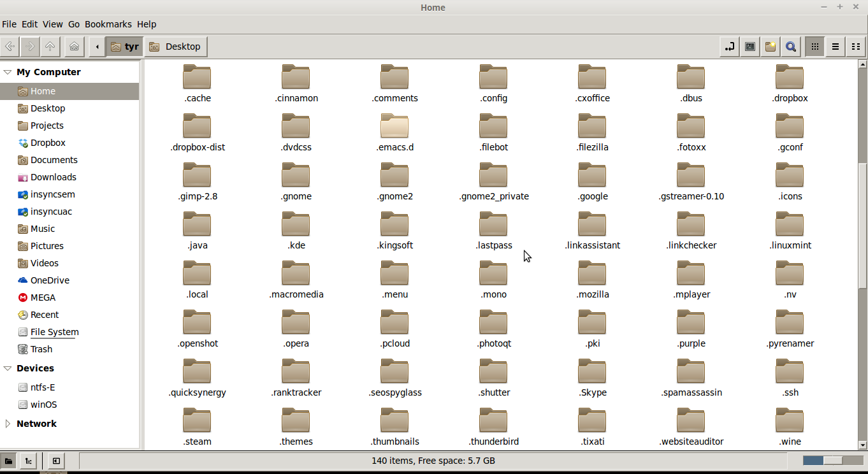This screenshot has height=474, width=868.
Task: Show the tree view sidebar
Action: point(28,461)
